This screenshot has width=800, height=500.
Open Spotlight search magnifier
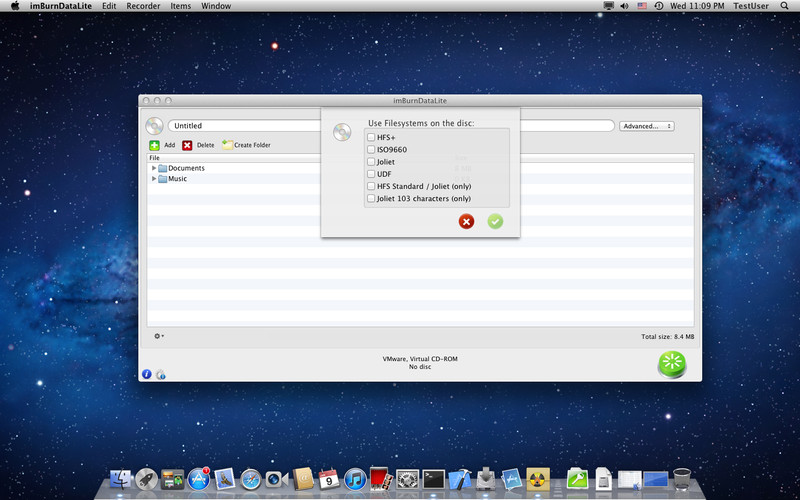tap(784, 6)
